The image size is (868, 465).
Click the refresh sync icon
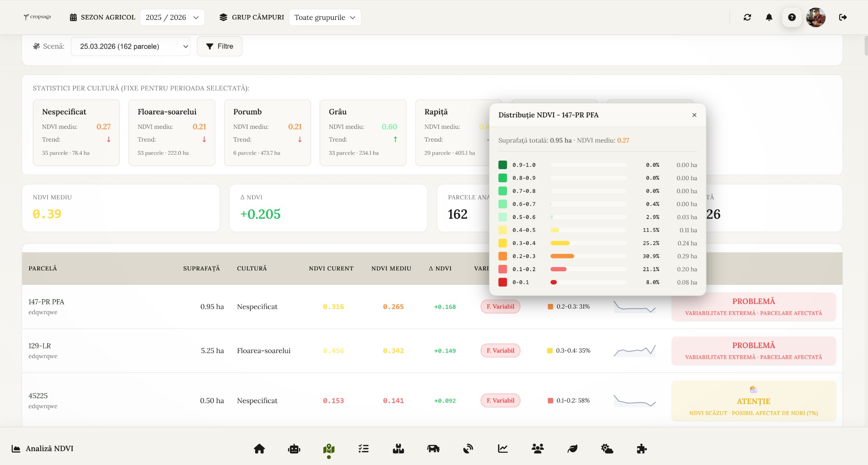click(x=747, y=17)
